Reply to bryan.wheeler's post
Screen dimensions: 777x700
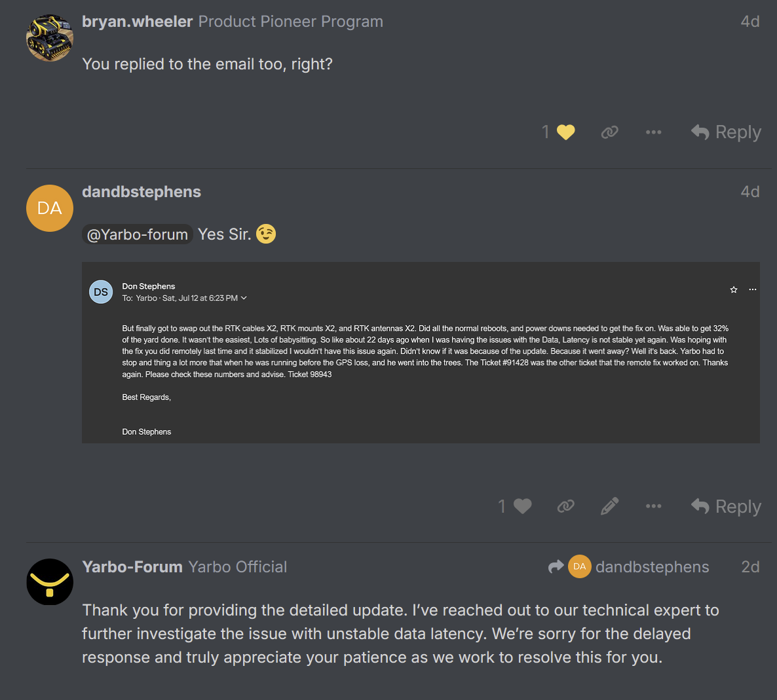(x=726, y=132)
